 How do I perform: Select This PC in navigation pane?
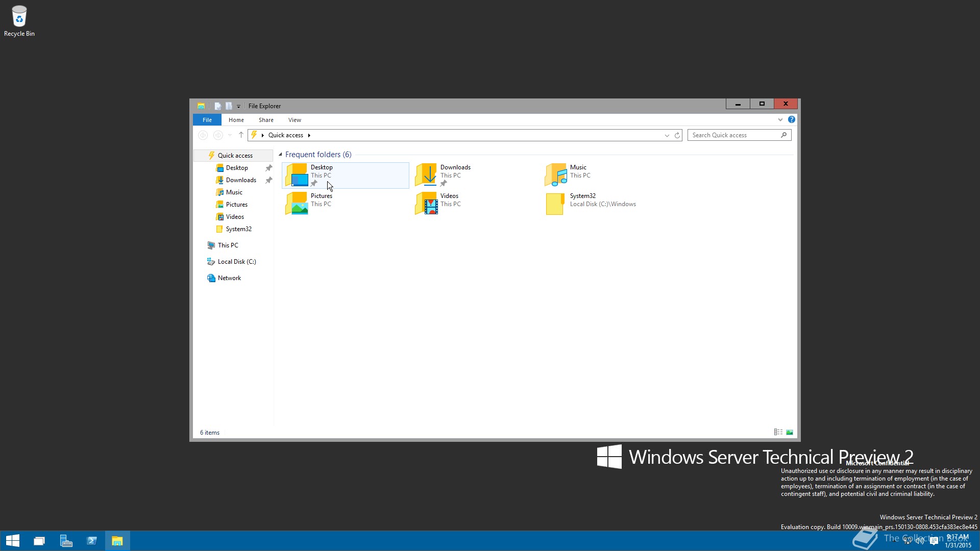coord(228,245)
